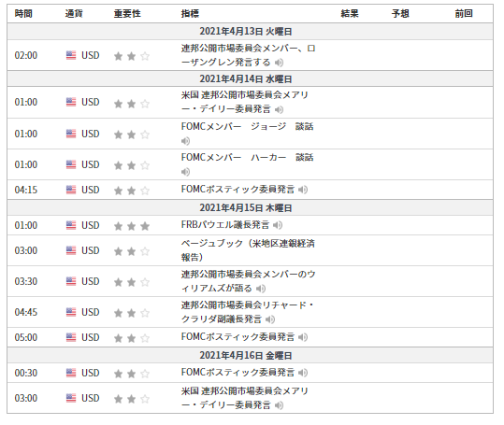Click speaker icon beside クラリダ副議長発言
Image resolution: width=504 pixels, height=425 pixels.
click(270, 319)
